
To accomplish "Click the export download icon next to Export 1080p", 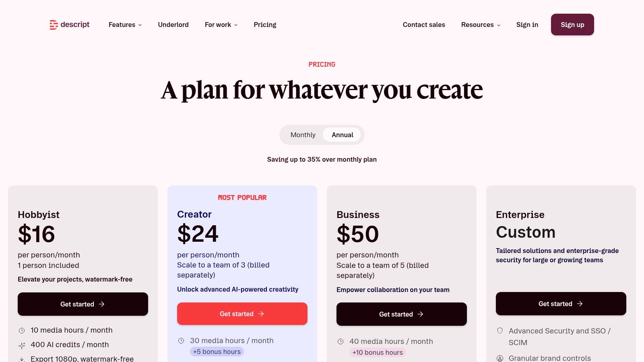I will point(21,359).
